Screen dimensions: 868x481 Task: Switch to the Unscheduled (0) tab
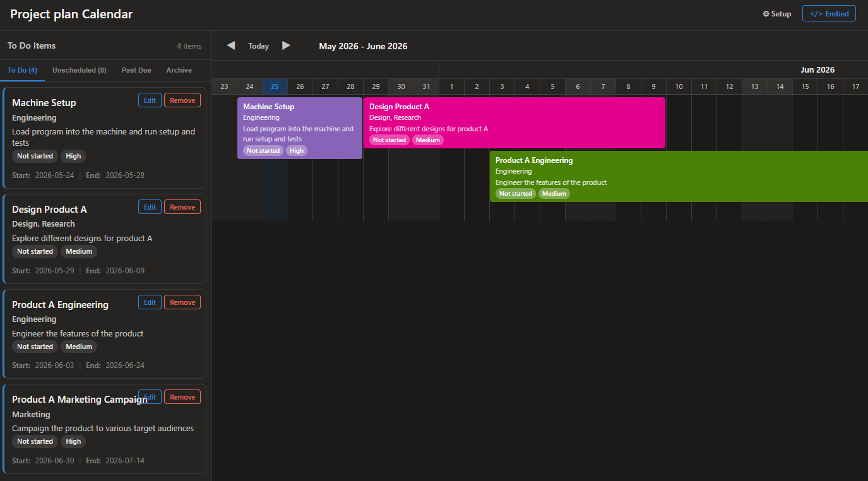coord(80,70)
